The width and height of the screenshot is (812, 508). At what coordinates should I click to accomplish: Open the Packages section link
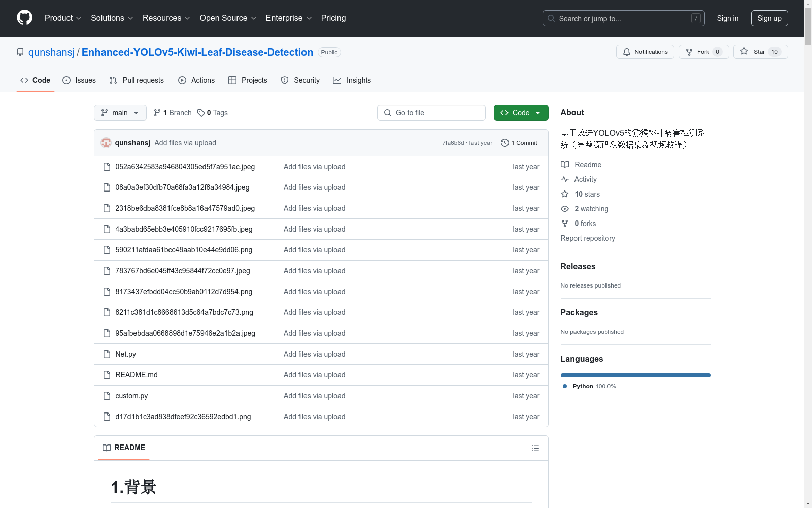(579, 312)
